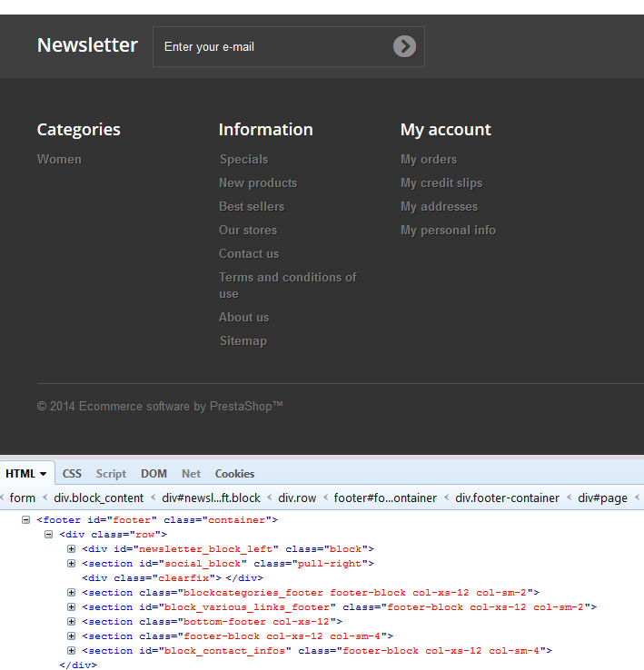
Task: Select the DOM tab
Action: coord(154,474)
